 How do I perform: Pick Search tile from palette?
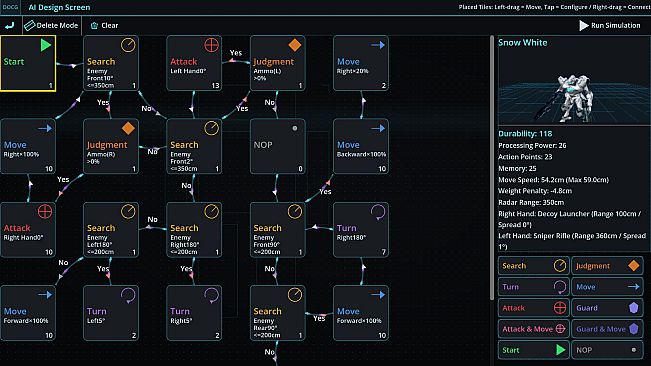pos(534,266)
